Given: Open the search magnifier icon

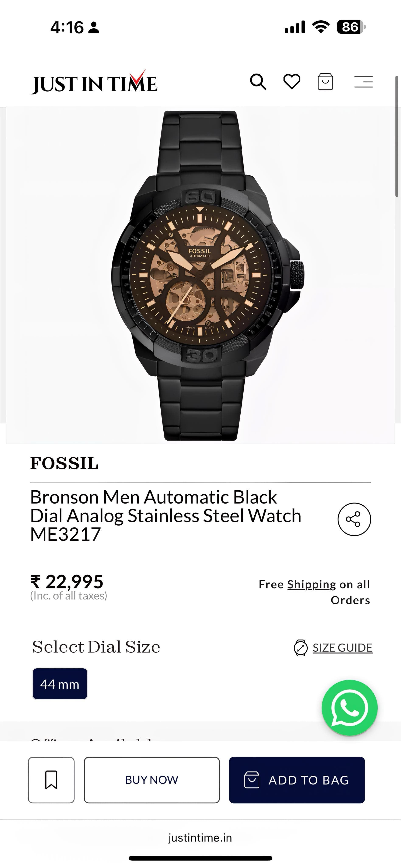Looking at the screenshot, I should 258,82.
